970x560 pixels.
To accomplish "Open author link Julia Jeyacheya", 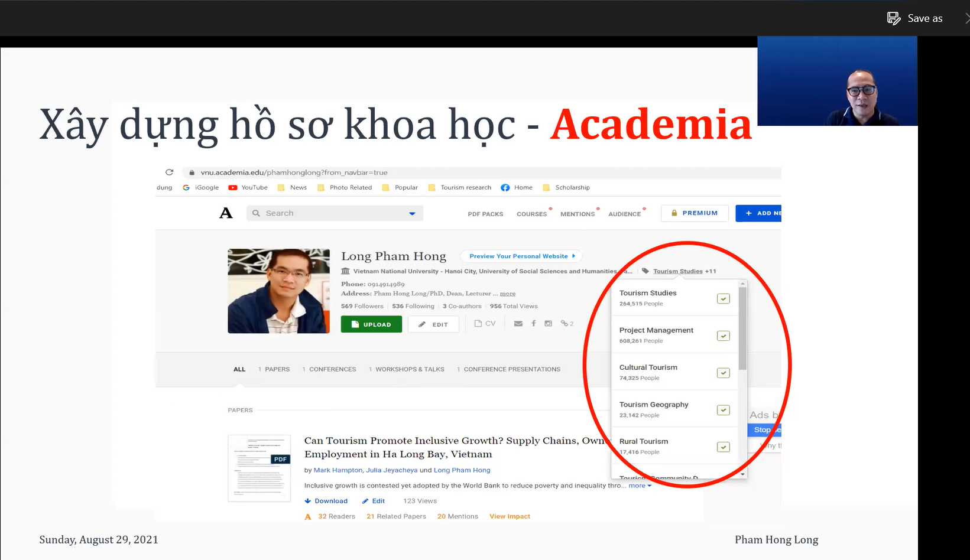I will click(x=391, y=470).
